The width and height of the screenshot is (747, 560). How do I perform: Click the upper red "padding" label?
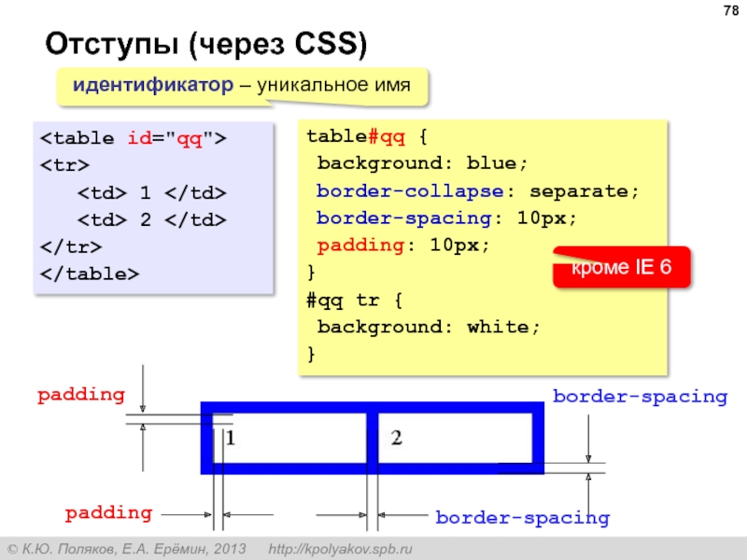point(81,395)
